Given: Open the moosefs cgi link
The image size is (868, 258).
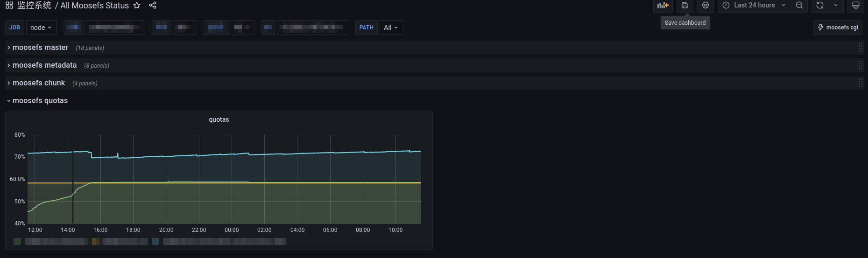Looking at the screenshot, I should click(x=838, y=28).
